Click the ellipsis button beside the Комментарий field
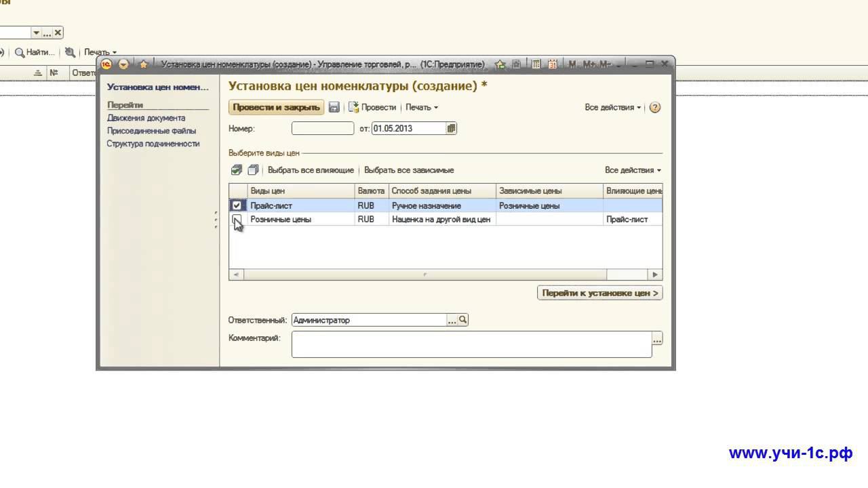The image size is (868, 488). pyautogui.click(x=657, y=338)
